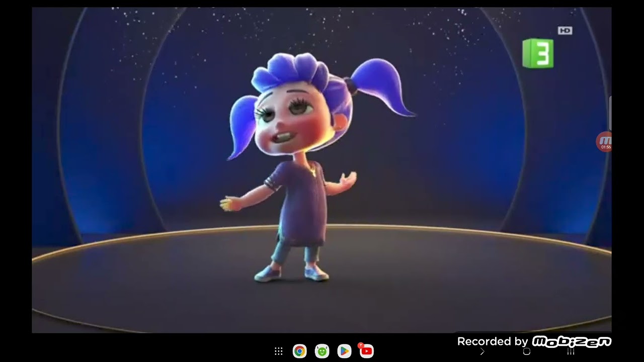Image resolution: width=644 pixels, height=362 pixels.
Task: Open the green HappyMod app icon
Action: coord(321,351)
